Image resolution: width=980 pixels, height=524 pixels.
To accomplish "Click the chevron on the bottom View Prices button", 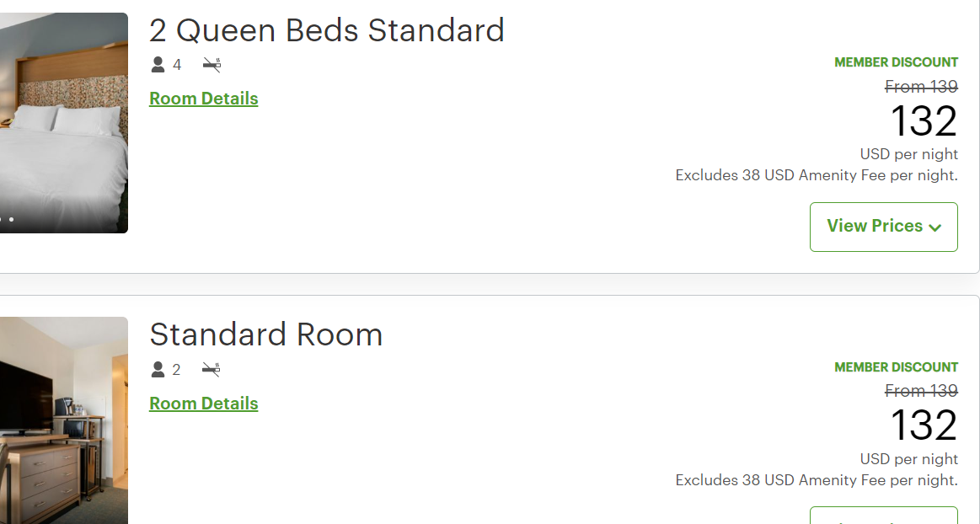I will pyautogui.click(x=935, y=518).
